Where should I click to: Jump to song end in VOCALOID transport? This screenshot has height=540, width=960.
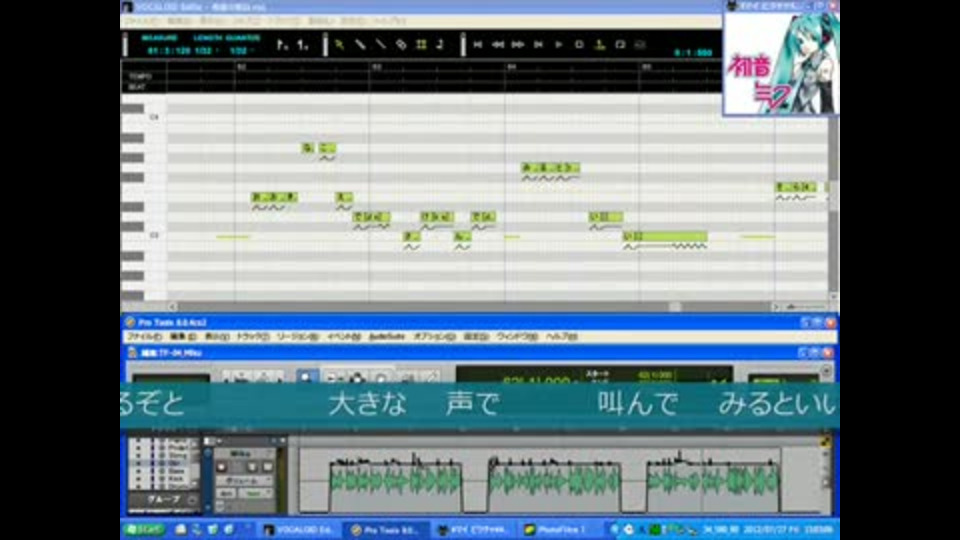click(538, 45)
